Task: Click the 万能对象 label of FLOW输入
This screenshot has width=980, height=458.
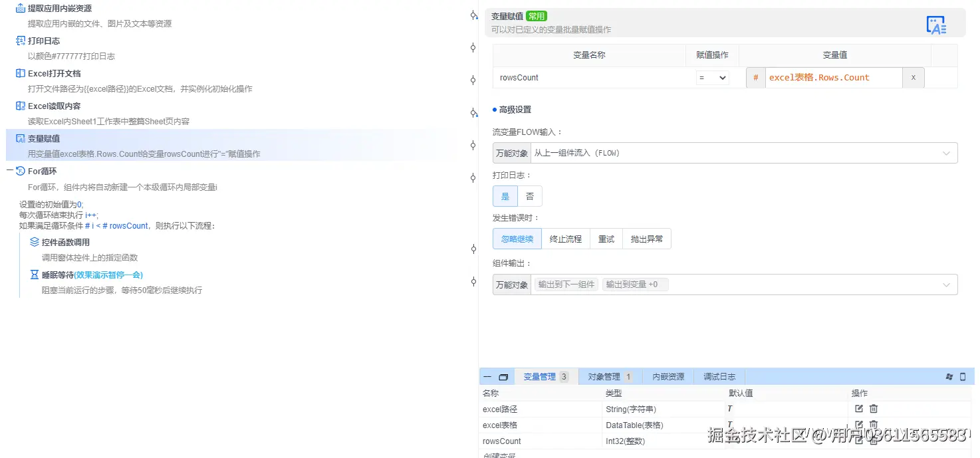Action: pos(512,153)
